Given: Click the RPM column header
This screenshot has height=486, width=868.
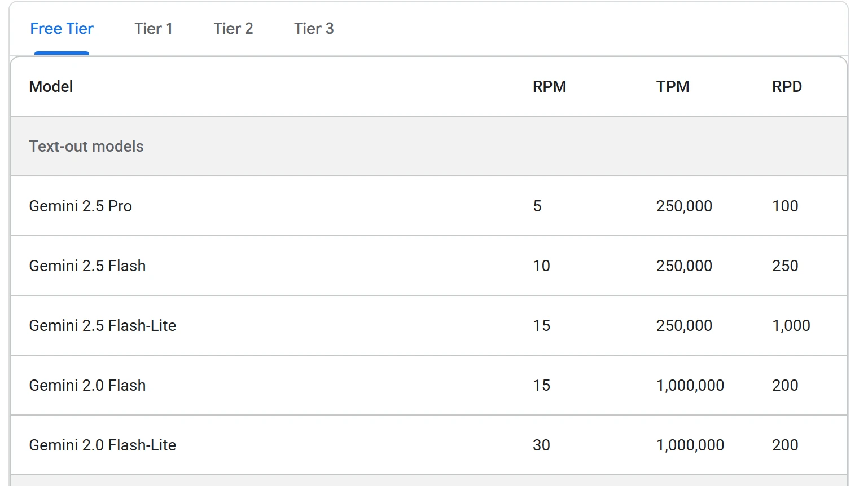Looking at the screenshot, I should [x=549, y=86].
